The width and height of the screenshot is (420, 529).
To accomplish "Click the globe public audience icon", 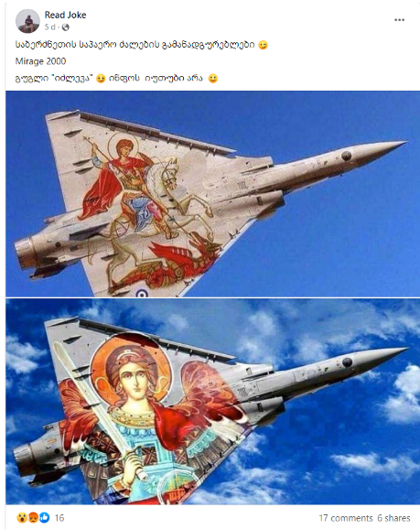I will [66, 27].
